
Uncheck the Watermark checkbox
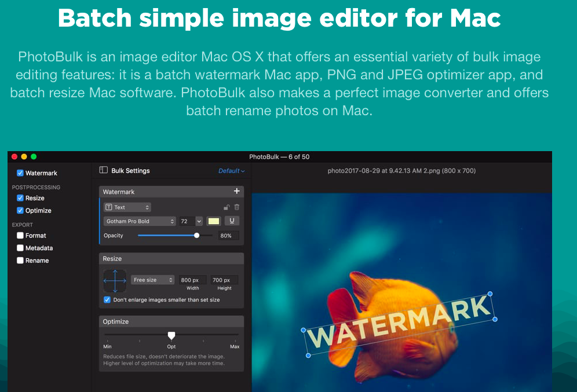20,173
